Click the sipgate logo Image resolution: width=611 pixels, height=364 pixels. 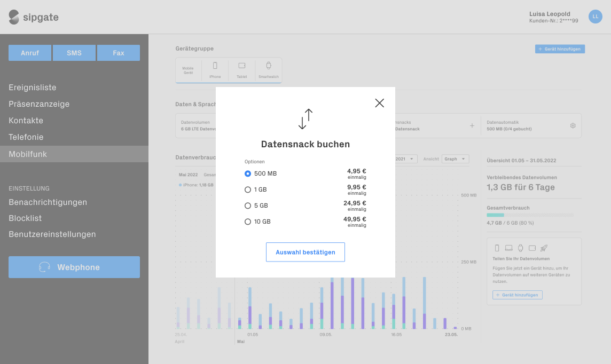pyautogui.click(x=34, y=17)
